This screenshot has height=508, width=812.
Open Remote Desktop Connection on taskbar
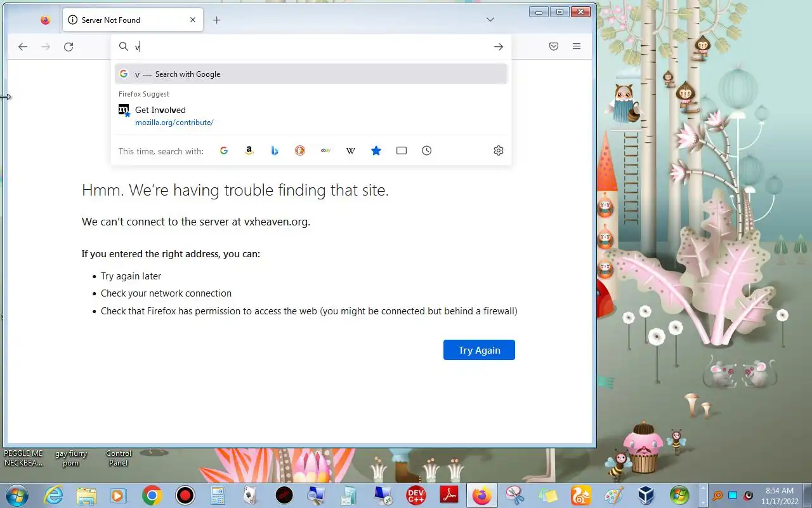pos(383,495)
